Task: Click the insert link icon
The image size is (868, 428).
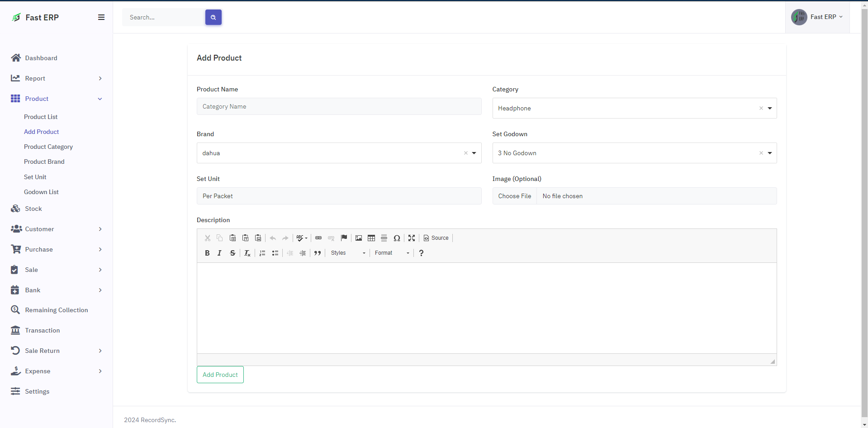Action: (318, 238)
